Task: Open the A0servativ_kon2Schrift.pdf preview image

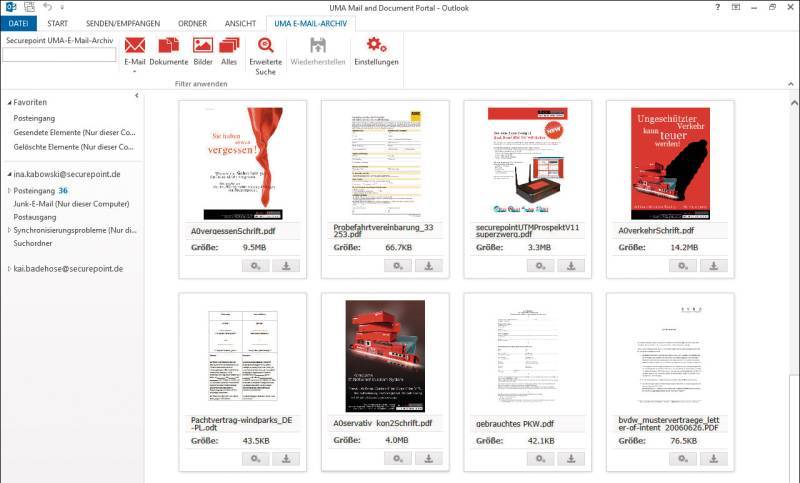Action: click(385, 356)
